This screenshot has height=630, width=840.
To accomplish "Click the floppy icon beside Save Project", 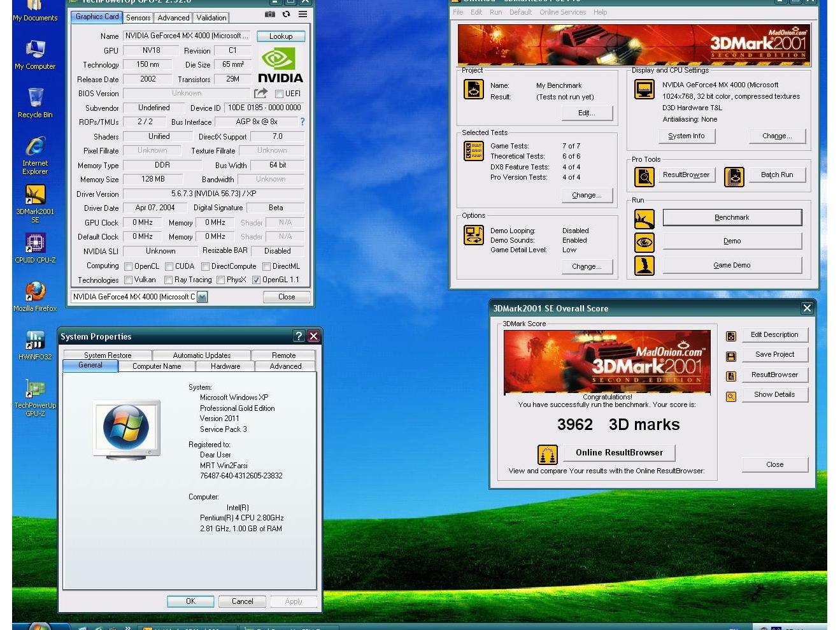I will click(x=731, y=357).
